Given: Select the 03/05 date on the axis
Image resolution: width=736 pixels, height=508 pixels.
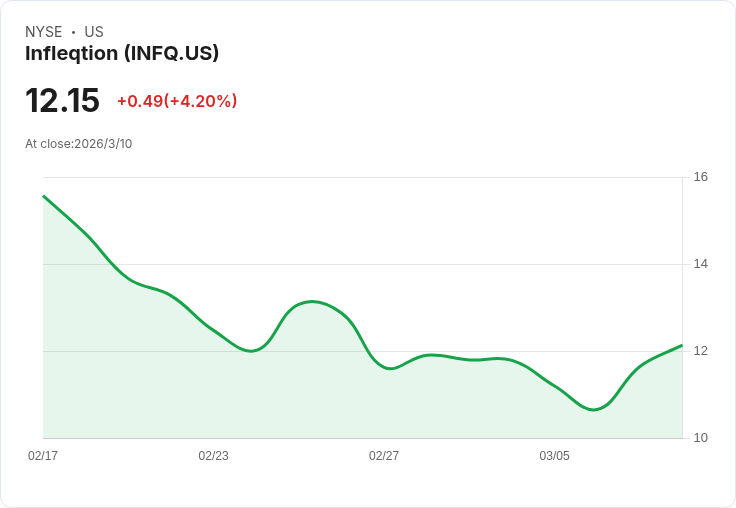Looking at the screenshot, I should point(554,456).
